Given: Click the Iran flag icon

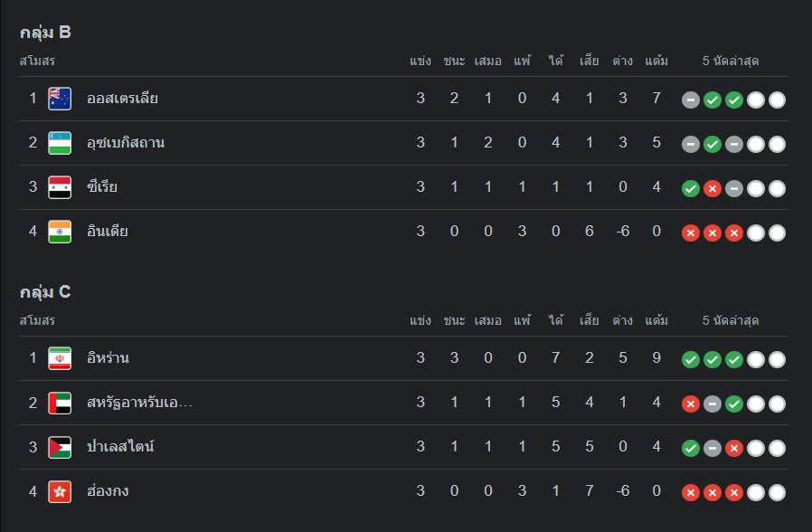Looking at the screenshot, I should click(x=60, y=358).
